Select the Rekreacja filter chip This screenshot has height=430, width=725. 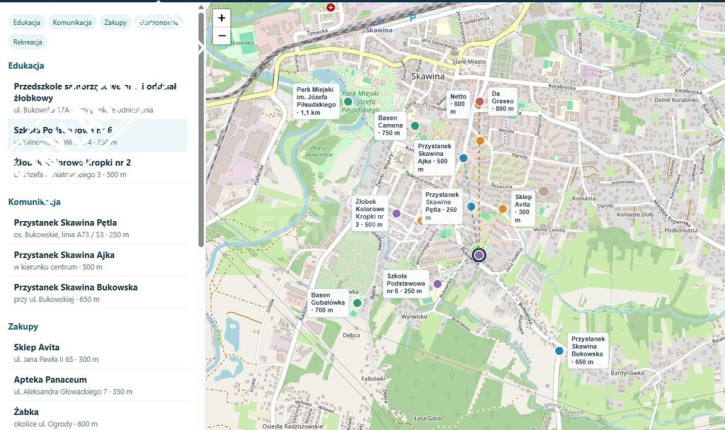tap(28, 42)
